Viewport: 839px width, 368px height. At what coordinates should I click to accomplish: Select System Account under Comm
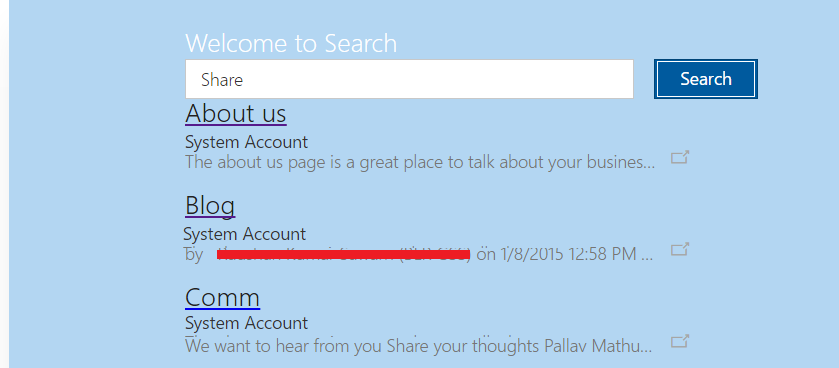(246, 323)
